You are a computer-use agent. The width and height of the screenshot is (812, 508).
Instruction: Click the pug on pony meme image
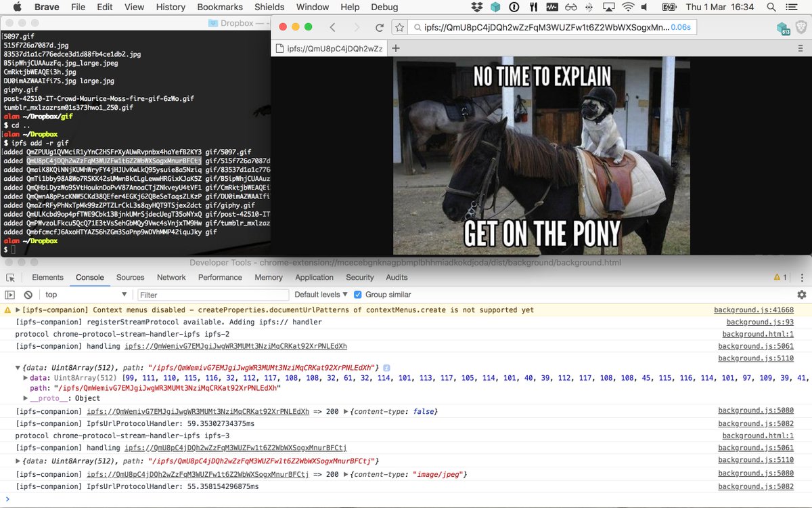pyautogui.click(x=541, y=156)
